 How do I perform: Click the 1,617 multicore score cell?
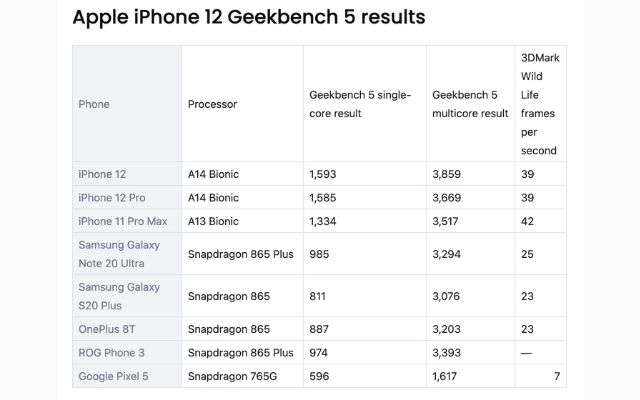pyautogui.click(x=444, y=376)
